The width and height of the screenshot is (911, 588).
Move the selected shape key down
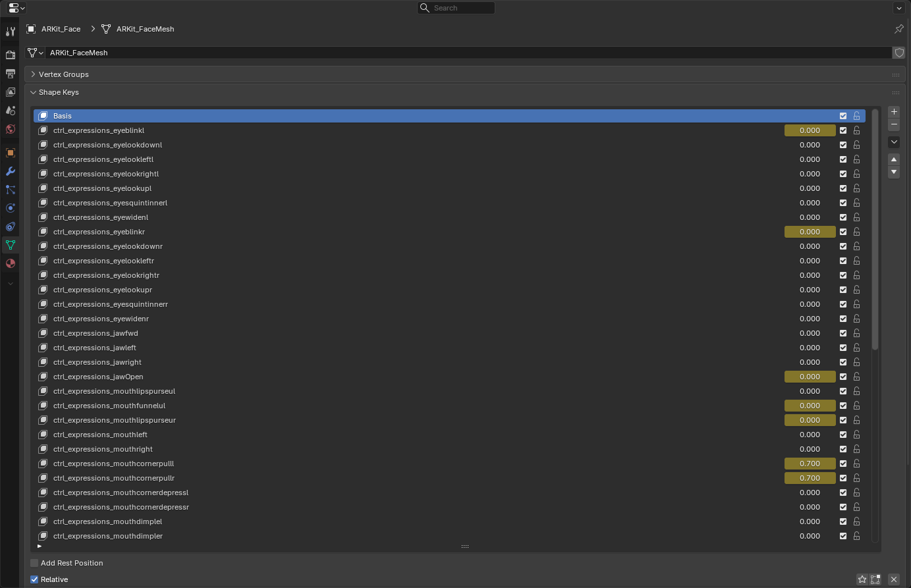tap(894, 173)
